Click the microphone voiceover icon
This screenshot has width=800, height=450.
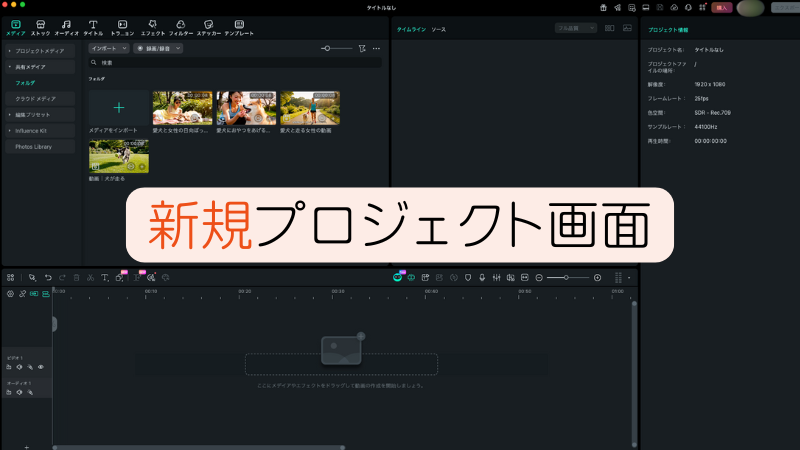482,277
